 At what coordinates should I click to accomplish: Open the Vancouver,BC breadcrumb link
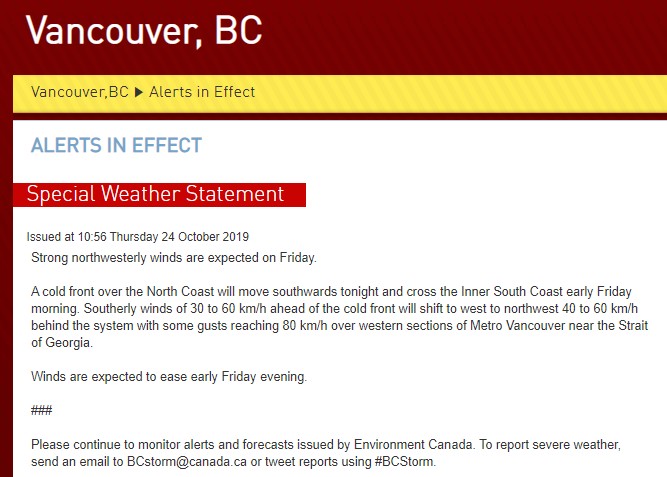80,92
